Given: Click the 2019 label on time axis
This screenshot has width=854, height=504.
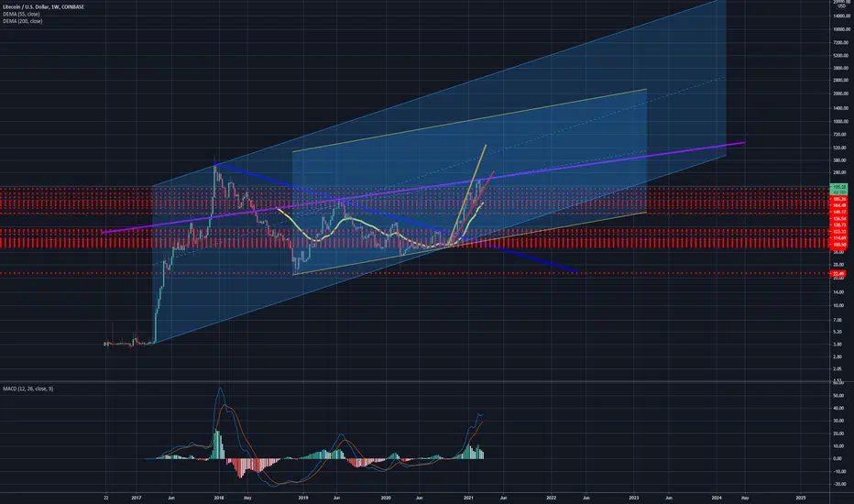Looking at the screenshot, I should [302, 498].
